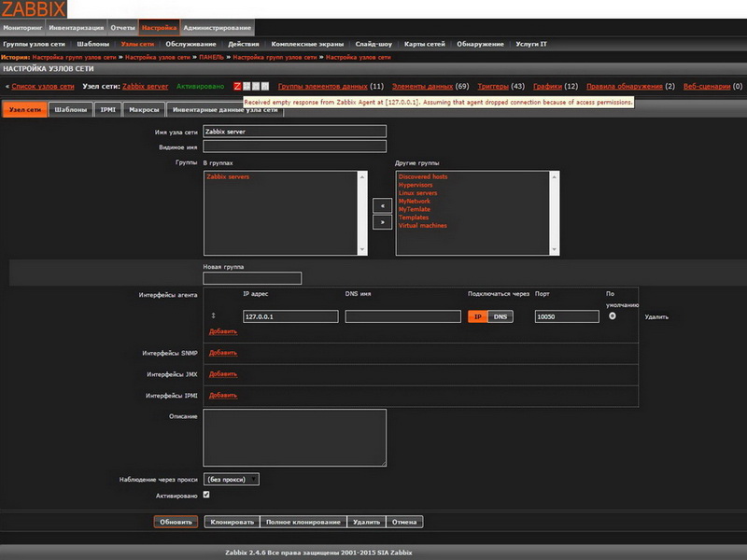Click the move-left « group arrow button

click(x=381, y=204)
